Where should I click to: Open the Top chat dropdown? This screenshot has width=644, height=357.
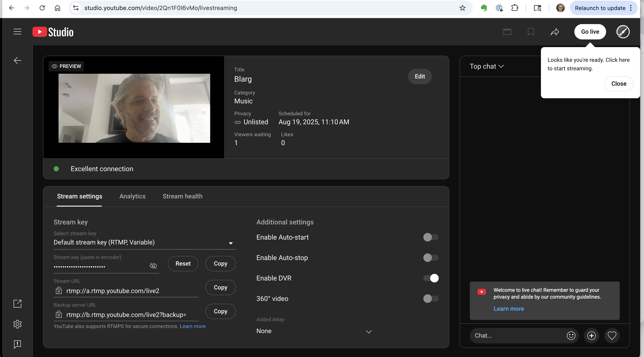point(486,66)
